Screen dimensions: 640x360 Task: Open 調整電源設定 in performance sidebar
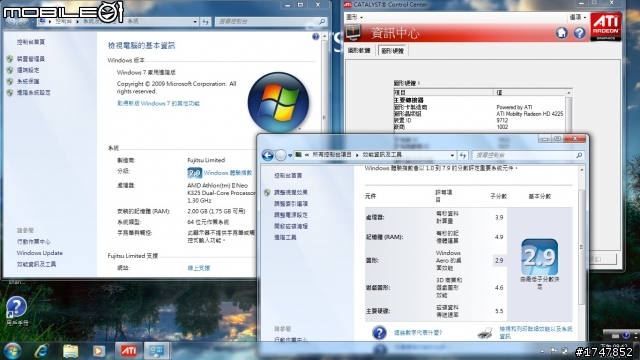[x=291, y=215]
